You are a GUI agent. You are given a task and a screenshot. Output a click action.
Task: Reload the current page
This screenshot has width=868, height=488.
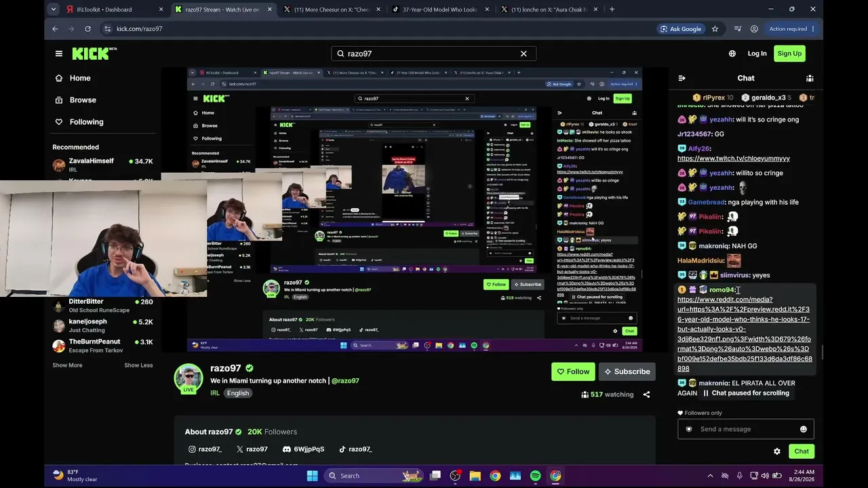pos(87,29)
